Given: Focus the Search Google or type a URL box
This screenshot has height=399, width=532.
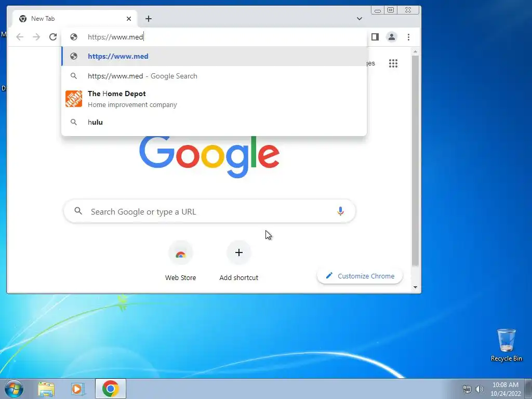Looking at the screenshot, I should pyautogui.click(x=209, y=211).
